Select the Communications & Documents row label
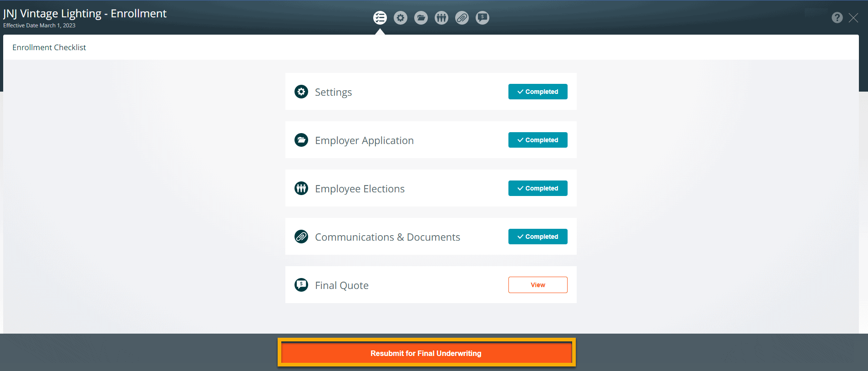 click(x=387, y=237)
